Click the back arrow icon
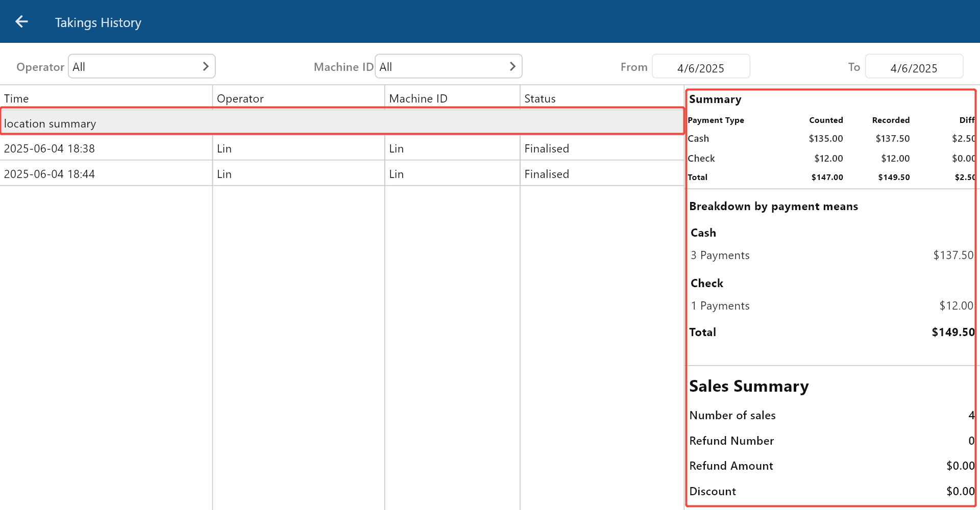The height and width of the screenshot is (510, 980). click(21, 21)
